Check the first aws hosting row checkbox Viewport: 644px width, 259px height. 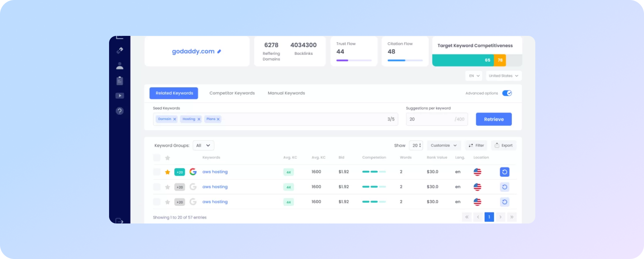coord(157,172)
